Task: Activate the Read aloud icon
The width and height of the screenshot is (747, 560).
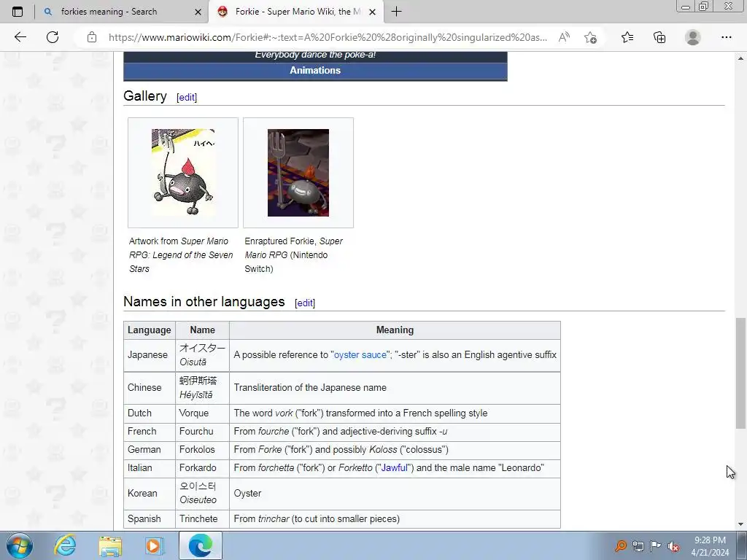Action: coord(564,37)
